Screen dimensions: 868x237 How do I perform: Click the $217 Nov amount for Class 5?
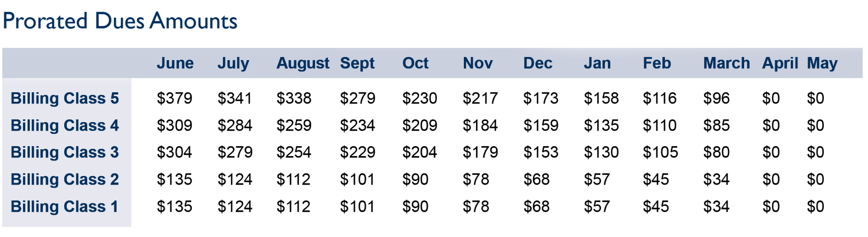[x=480, y=98]
